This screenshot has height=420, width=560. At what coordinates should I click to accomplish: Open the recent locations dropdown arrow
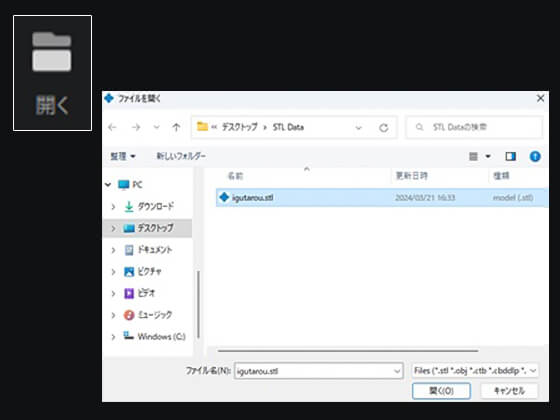point(156,127)
